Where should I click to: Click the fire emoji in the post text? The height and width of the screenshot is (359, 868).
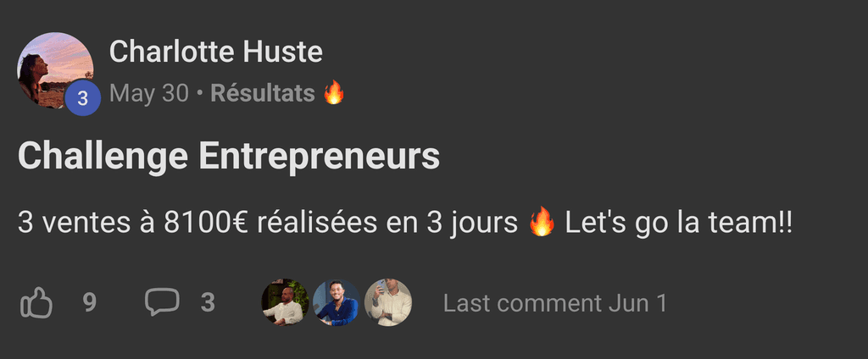[x=542, y=223]
